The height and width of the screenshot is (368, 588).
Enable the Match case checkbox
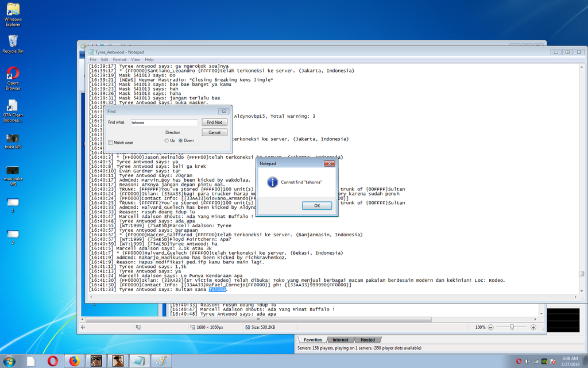(110, 143)
